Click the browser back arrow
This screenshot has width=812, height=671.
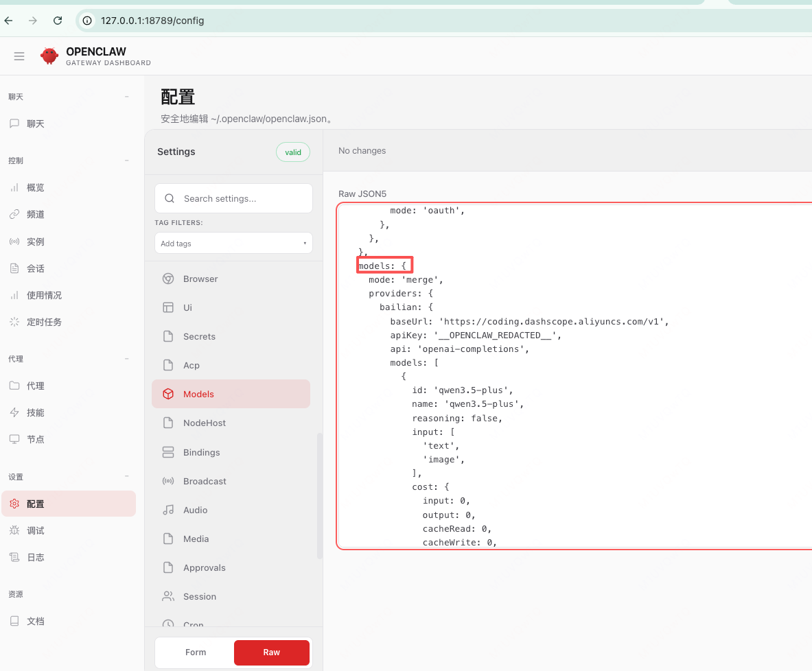[9, 21]
